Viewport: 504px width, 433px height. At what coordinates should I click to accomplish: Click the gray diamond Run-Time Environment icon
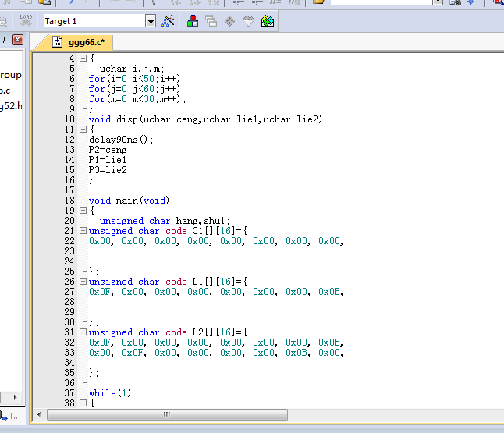(229, 21)
